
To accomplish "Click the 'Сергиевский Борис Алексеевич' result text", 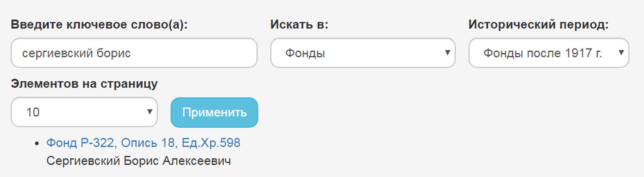I will pyautogui.click(x=138, y=161).
